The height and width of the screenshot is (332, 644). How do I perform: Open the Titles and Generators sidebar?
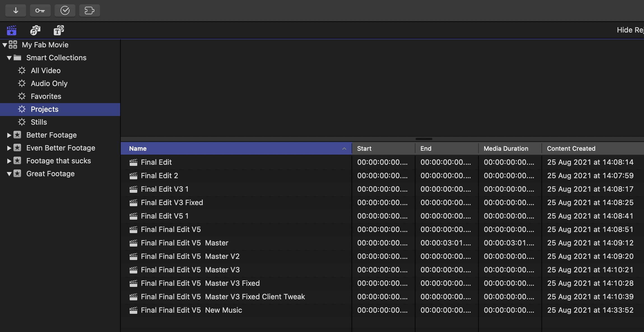[x=59, y=30]
